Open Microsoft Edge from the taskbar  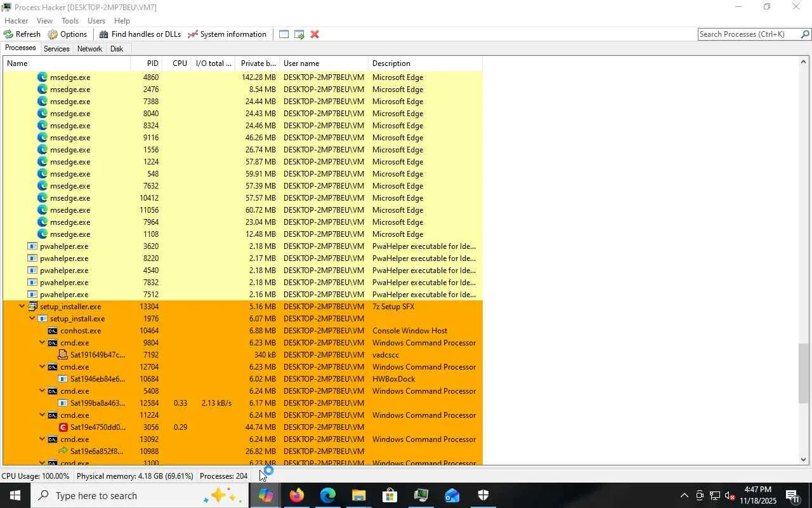[328, 495]
